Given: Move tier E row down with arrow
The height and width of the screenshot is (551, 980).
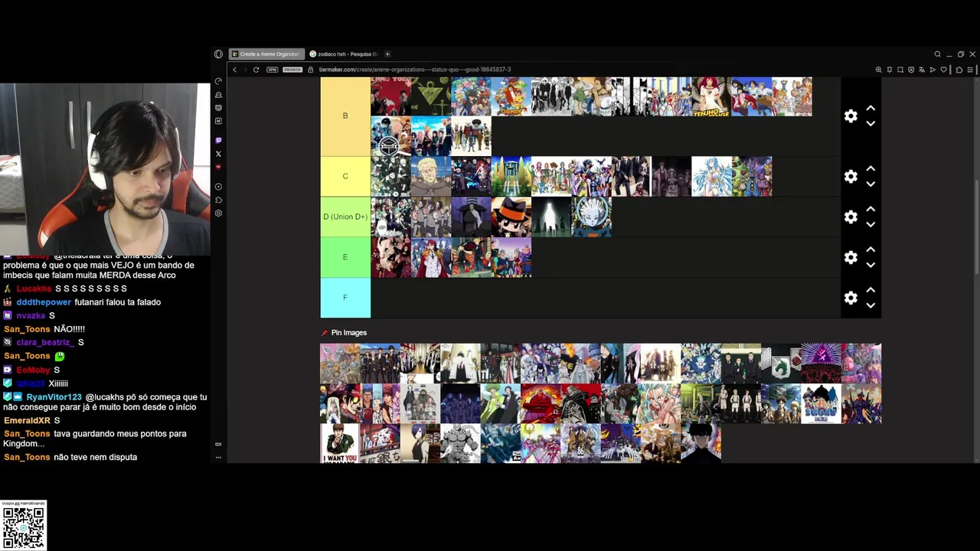Looking at the screenshot, I should tap(871, 265).
